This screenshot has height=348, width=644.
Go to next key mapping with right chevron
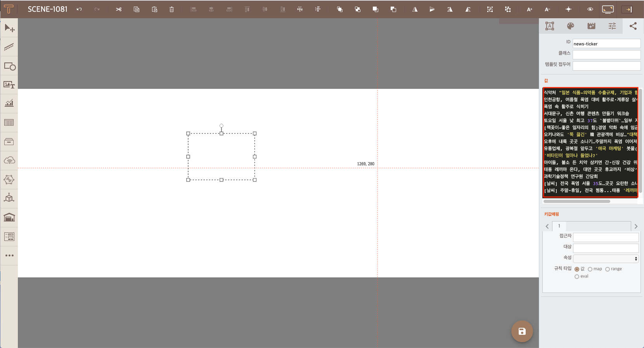[636, 226]
